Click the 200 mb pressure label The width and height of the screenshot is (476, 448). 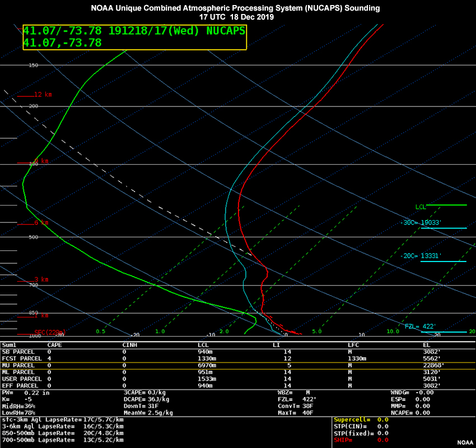click(x=34, y=106)
